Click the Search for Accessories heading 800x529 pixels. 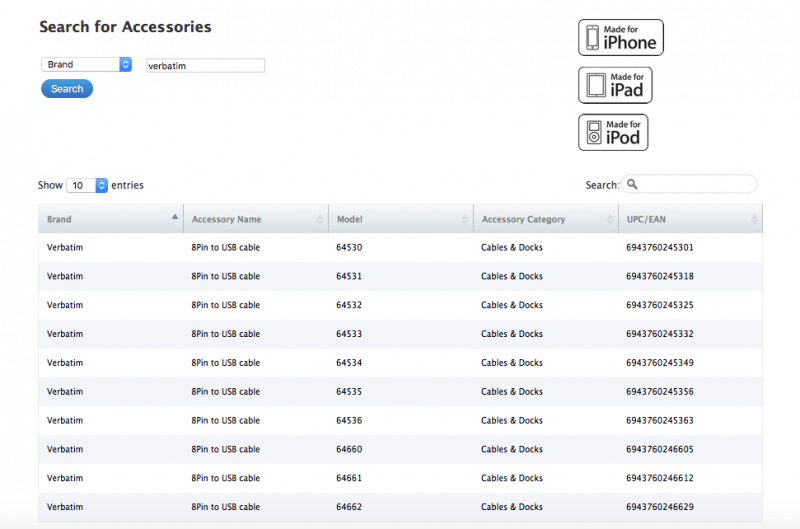(x=125, y=27)
